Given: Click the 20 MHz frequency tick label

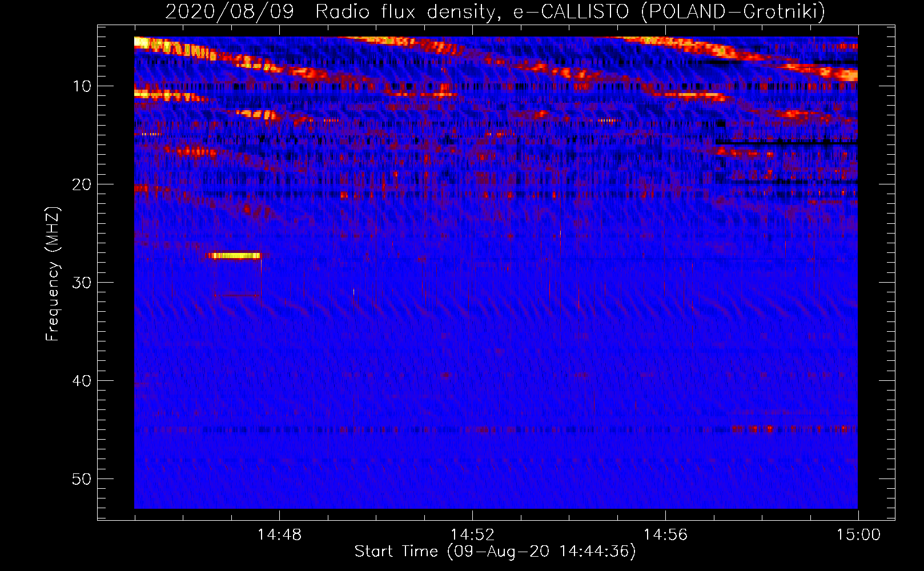Looking at the screenshot, I should pyautogui.click(x=82, y=184).
